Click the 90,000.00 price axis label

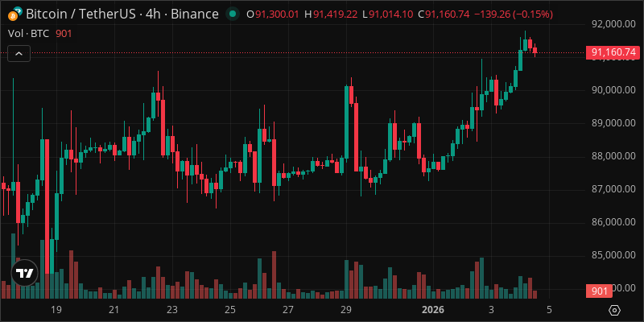613,90
